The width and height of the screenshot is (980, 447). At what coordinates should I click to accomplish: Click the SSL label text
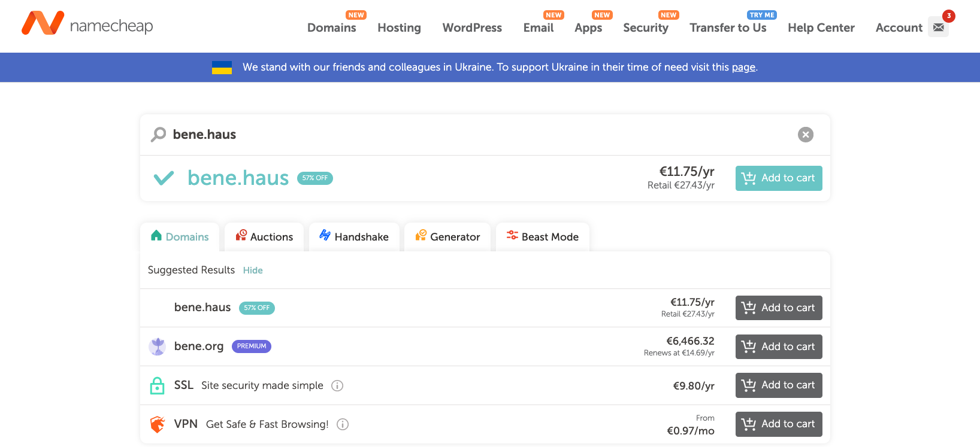(183, 385)
